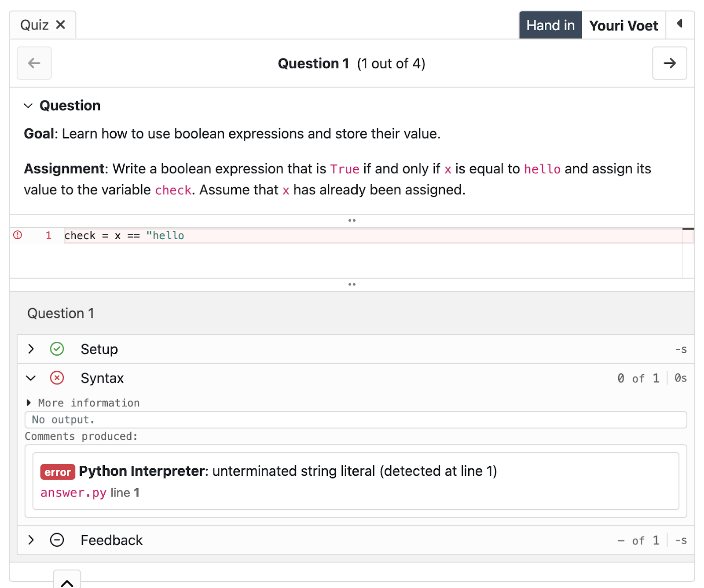Click the red Syntax failed cross icon
This screenshot has height=588, width=704.
click(x=57, y=378)
